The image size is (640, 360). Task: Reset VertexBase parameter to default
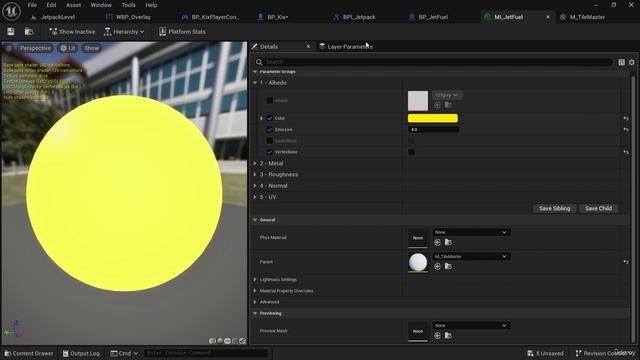tap(626, 152)
